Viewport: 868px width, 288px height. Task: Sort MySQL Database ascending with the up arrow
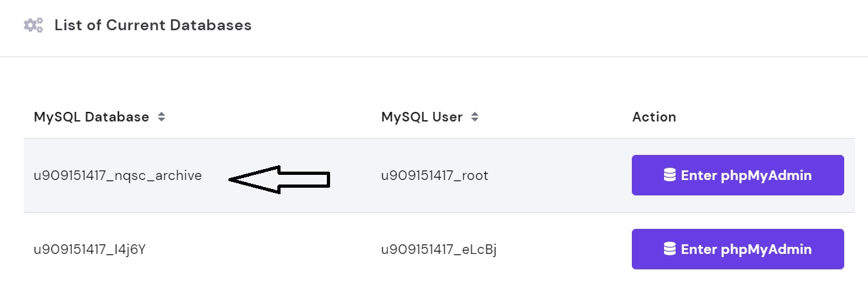click(x=162, y=114)
